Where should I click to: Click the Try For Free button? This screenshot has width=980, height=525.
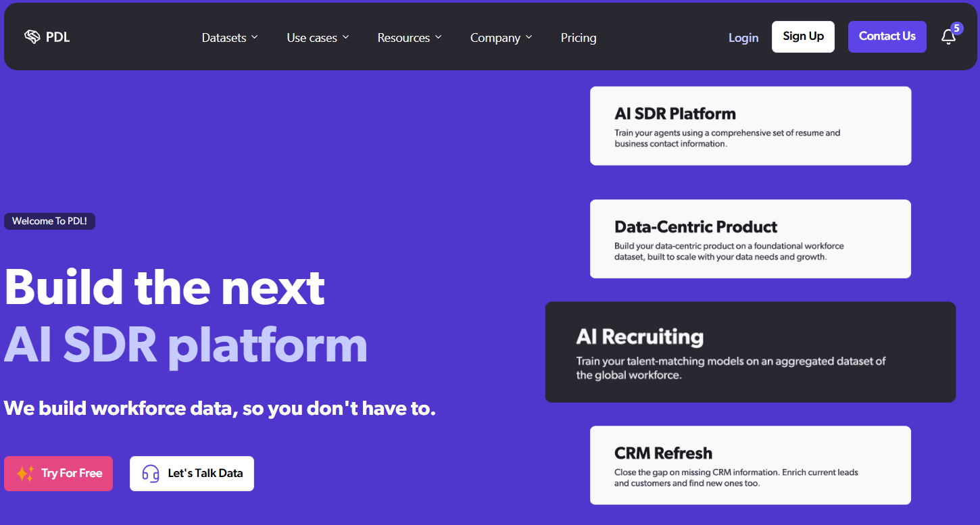[58, 474]
